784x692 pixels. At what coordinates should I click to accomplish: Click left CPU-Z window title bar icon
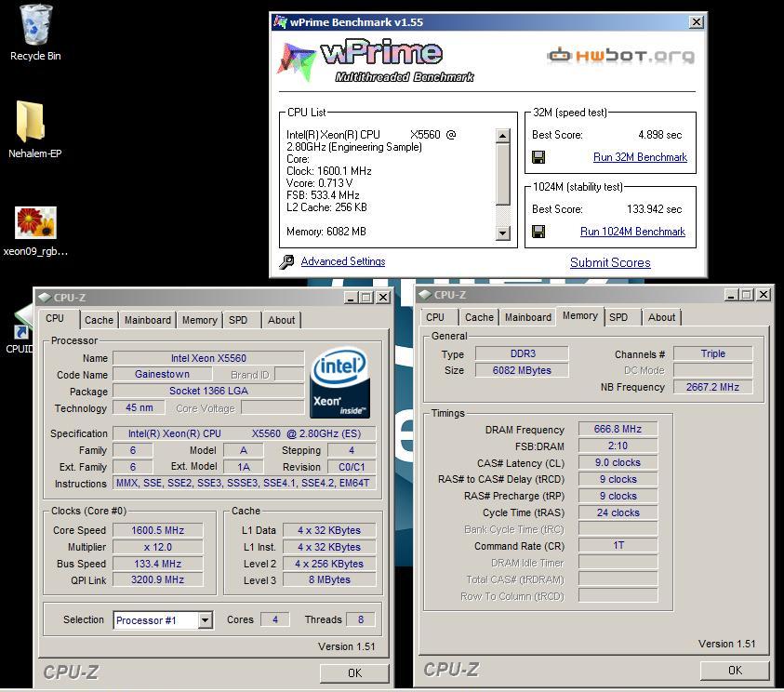pos(45,298)
